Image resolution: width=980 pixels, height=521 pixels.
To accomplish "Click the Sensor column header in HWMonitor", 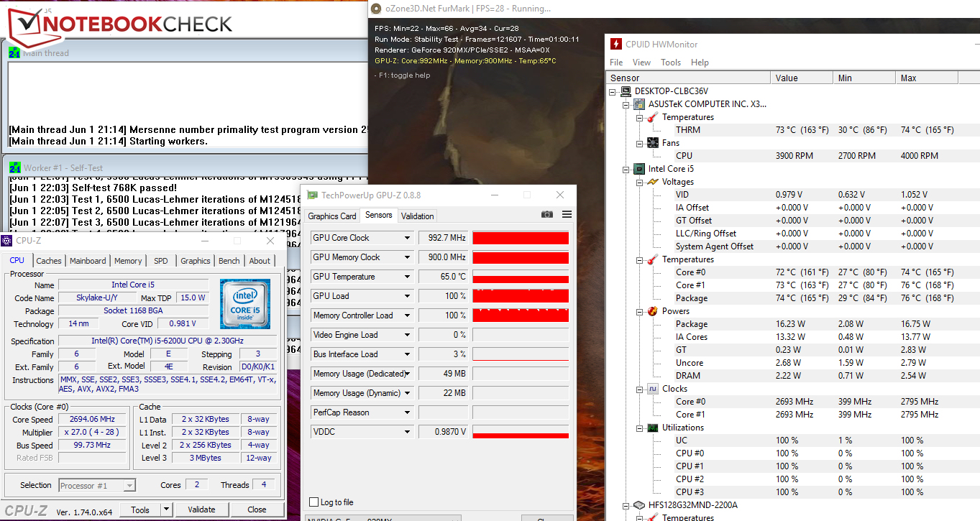I will tap(688, 78).
